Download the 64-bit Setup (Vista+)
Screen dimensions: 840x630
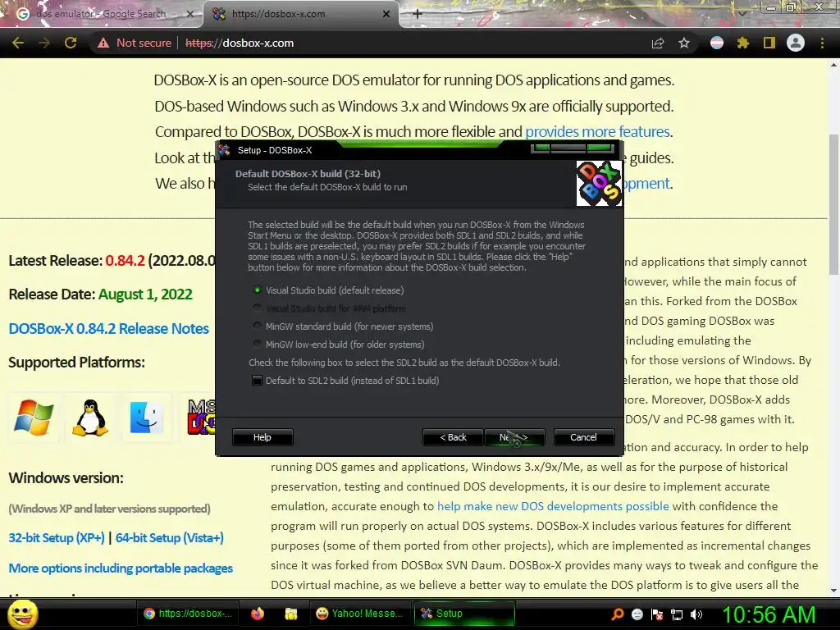tap(169, 538)
